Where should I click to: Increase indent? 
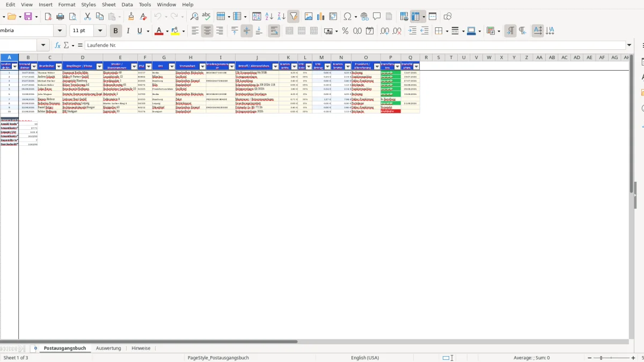tap(412, 31)
